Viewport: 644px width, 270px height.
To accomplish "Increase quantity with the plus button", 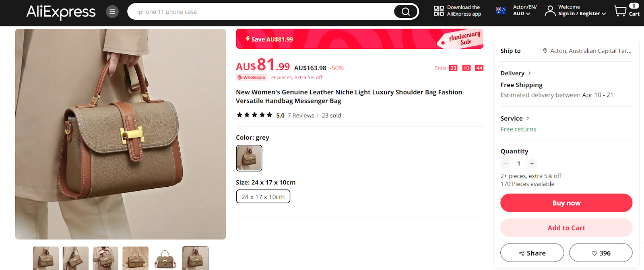I will click(532, 163).
